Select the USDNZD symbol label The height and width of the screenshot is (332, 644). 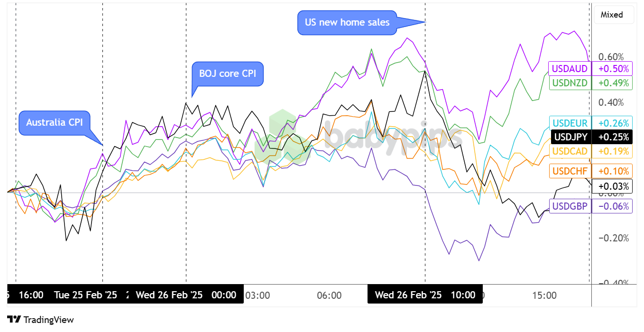pos(569,83)
